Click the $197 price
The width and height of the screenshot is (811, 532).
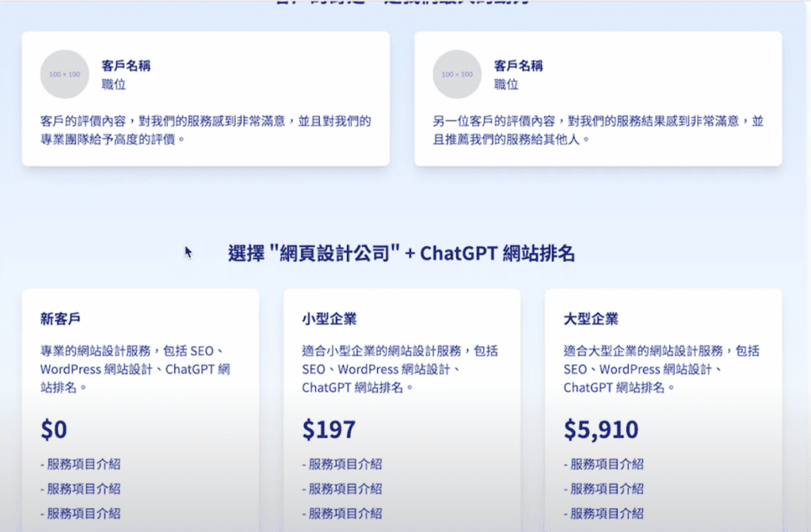pyautogui.click(x=329, y=430)
